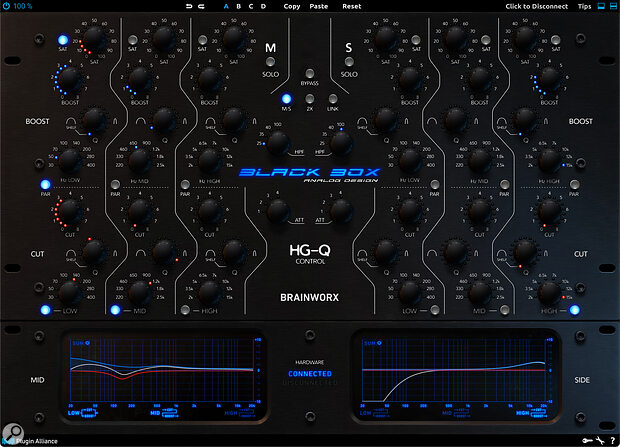
Task: Toggle PAR button on Side high band
Action: 574,184
